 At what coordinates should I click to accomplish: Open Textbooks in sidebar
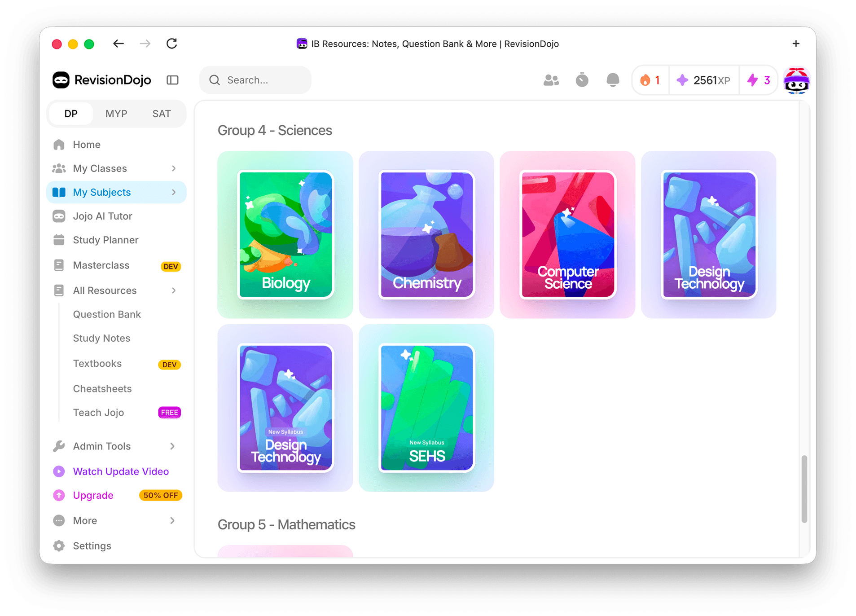pyautogui.click(x=97, y=363)
